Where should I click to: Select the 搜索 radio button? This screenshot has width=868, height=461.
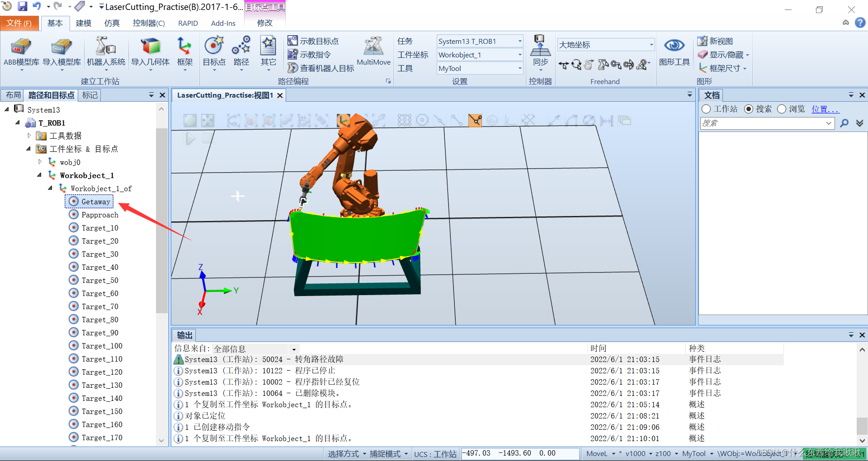(x=749, y=109)
